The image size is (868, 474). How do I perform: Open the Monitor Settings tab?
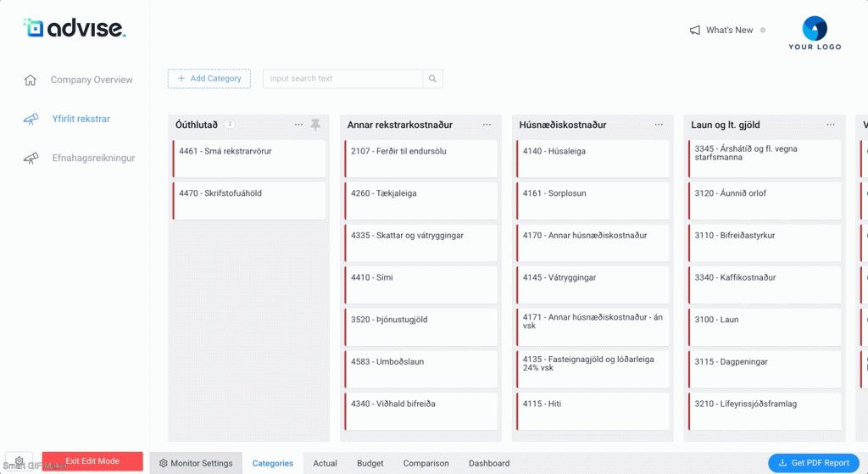pyautogui.click(x=196, y=464)
